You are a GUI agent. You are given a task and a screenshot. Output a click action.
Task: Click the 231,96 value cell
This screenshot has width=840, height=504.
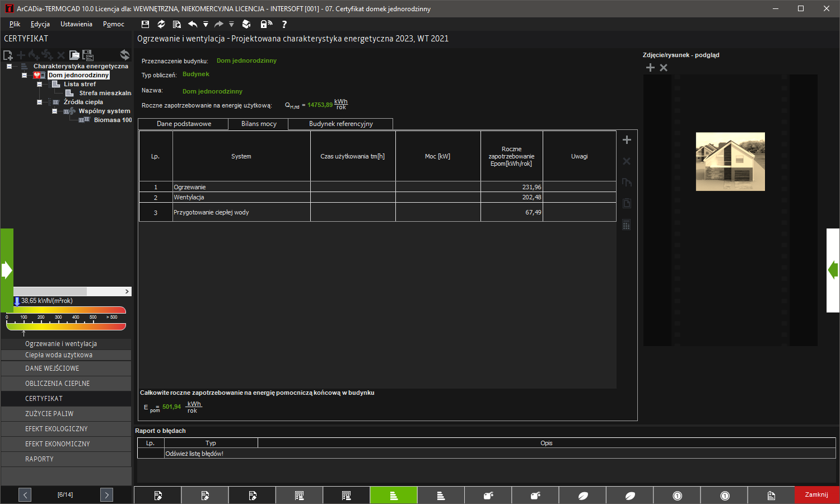point(511,187)
